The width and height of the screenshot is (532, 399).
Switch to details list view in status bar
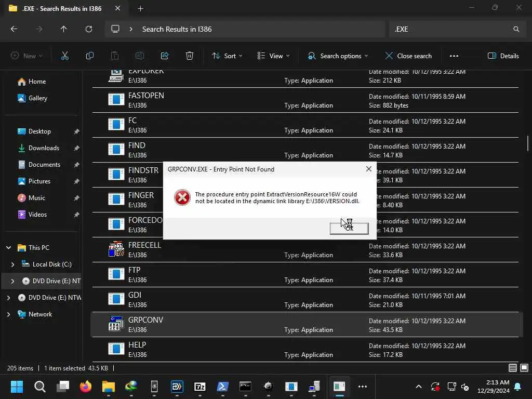click(x=513, y=368)
